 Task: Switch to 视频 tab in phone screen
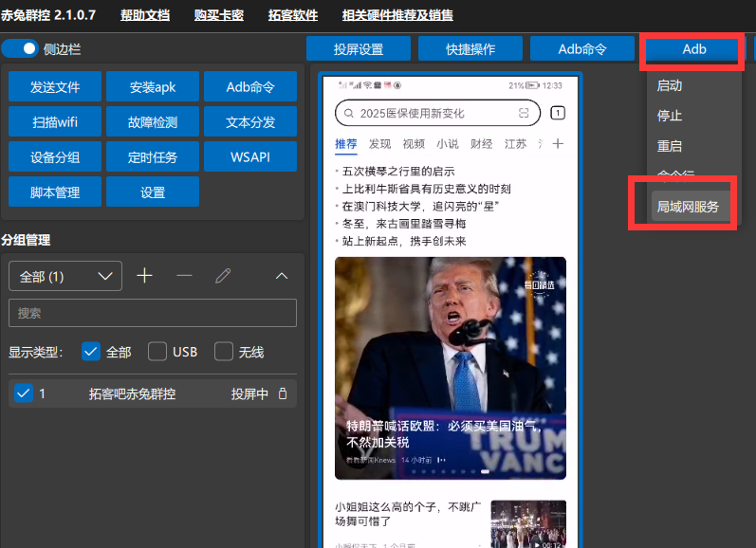pos(414,143)
